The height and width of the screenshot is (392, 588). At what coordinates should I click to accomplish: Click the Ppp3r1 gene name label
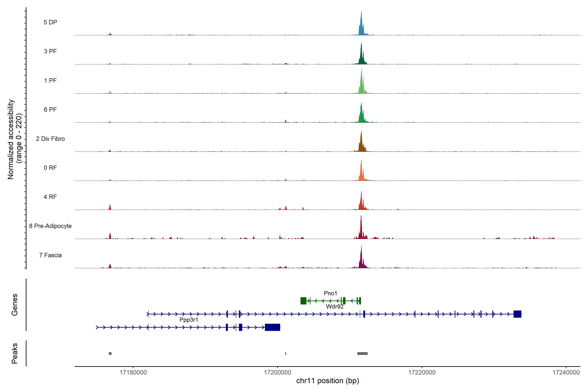click(x=189, y=320)
